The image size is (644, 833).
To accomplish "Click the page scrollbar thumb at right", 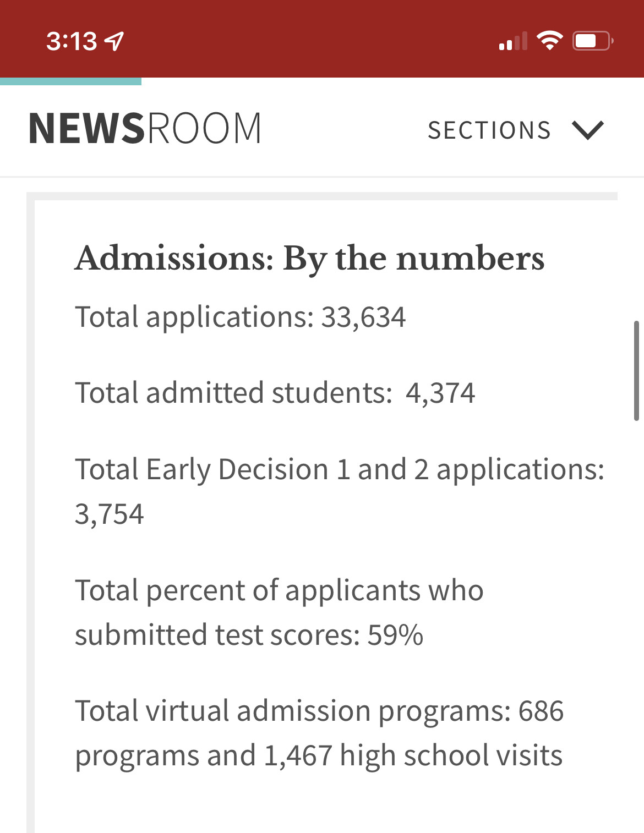I will (636, 371).
